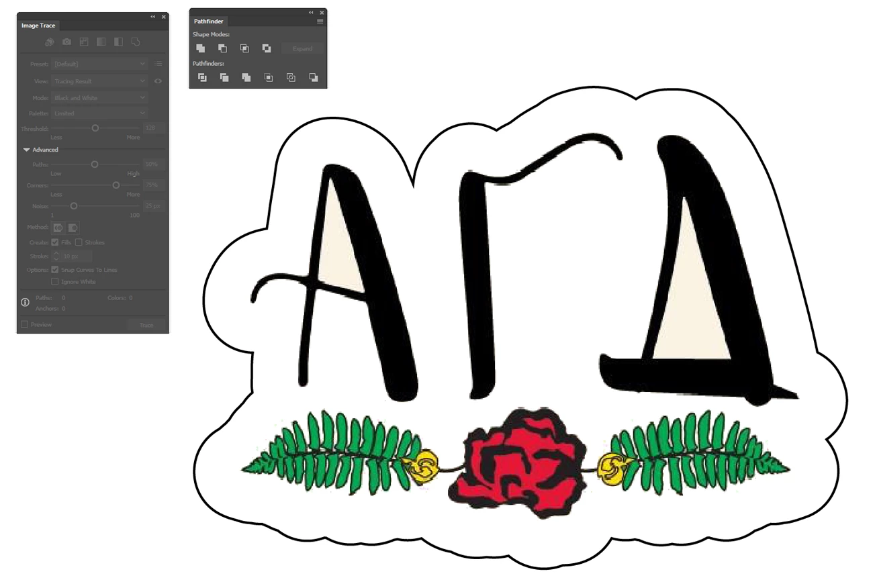Click the Low Color preset icon
The height and width of the screenshot is (588, 877).
click(84, 42)
